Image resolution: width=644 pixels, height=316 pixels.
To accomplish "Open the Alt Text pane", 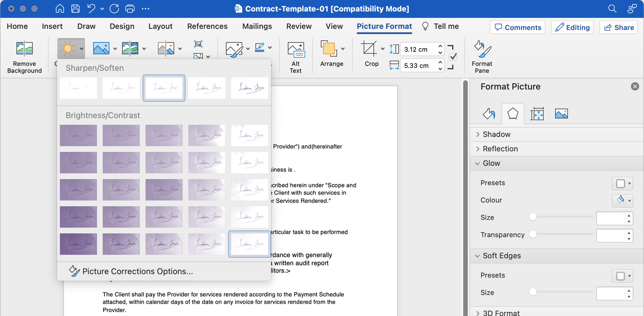I will [x=295, y=56].
